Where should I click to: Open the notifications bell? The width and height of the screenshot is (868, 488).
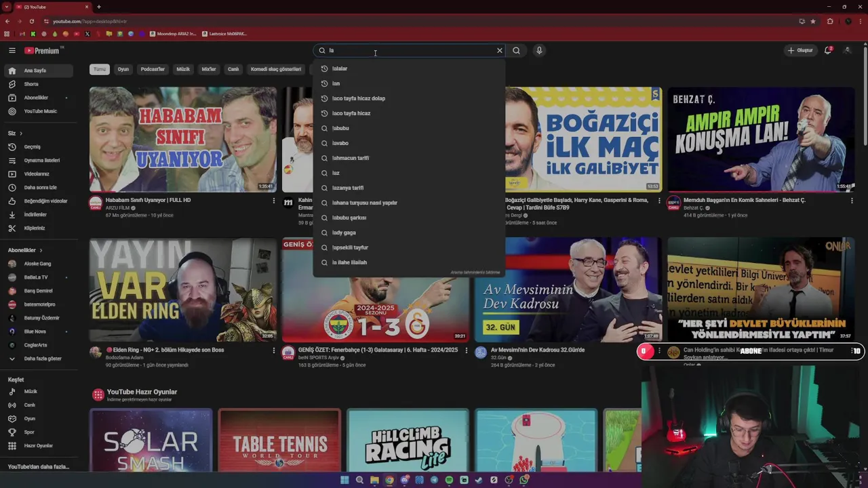pos(828,50)
